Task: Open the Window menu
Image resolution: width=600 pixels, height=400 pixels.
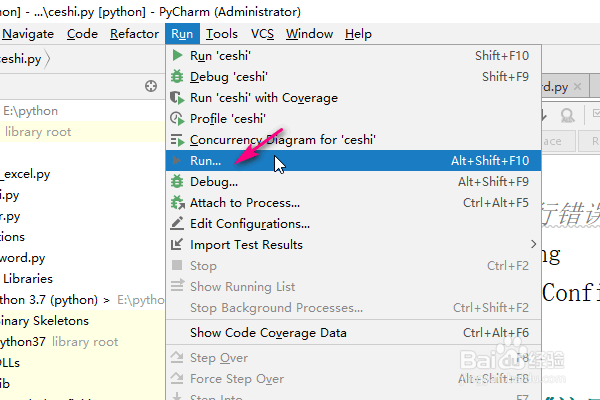Action: pos(309,34)
